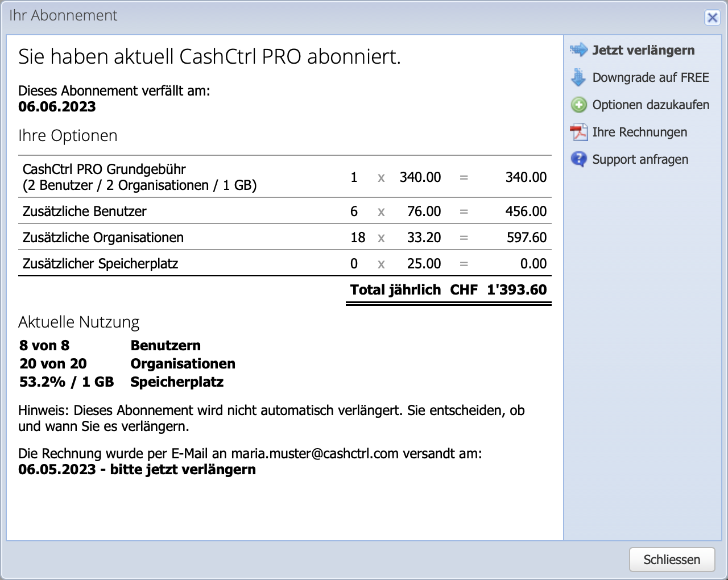Click the unit price 76.00
The image size is (728, 580).
click(x=424, y=212)
